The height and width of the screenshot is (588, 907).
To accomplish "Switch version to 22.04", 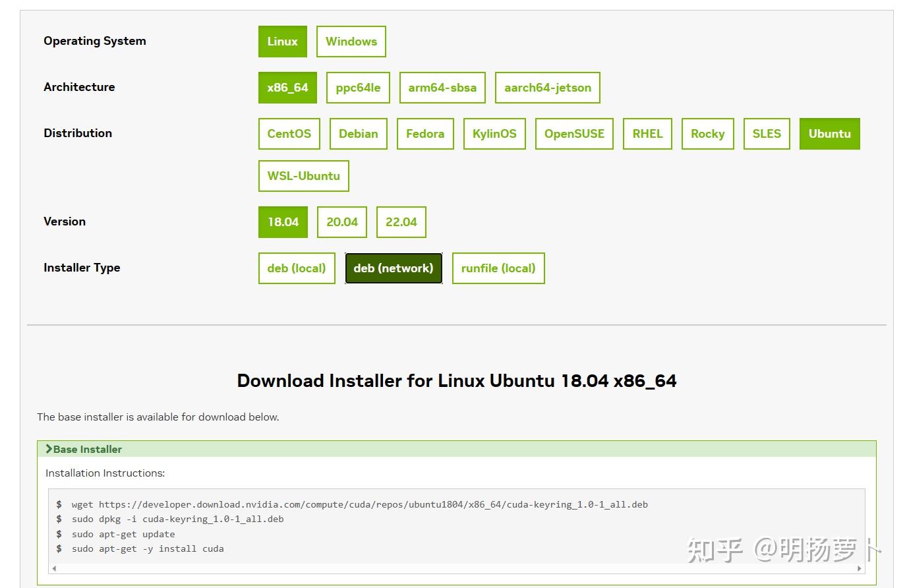I will coord(401,221).
